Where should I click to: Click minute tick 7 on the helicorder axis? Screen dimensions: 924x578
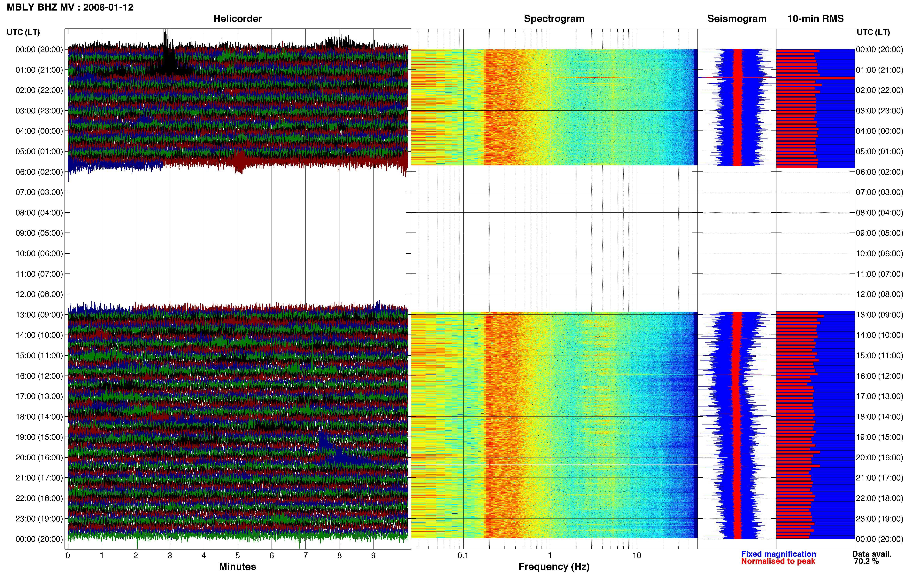pyautogui.click(x=306, y=555)
